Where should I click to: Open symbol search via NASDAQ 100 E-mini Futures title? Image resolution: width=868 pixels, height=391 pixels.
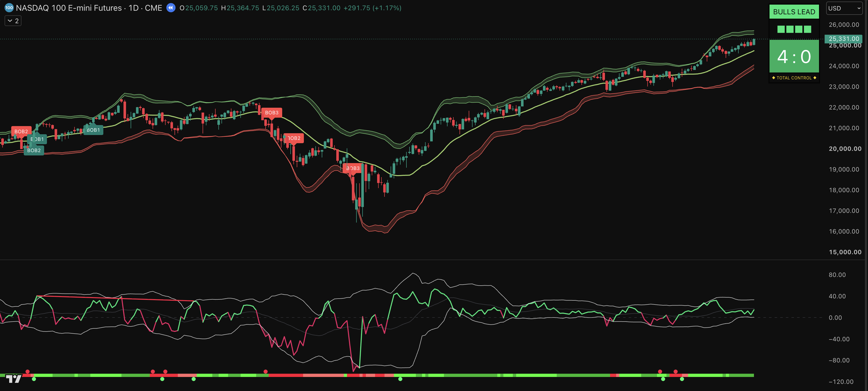(x=69, y=8)
